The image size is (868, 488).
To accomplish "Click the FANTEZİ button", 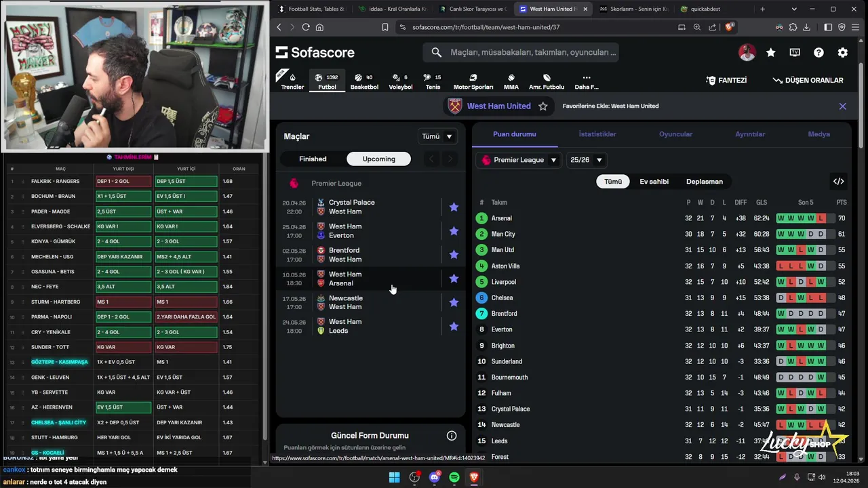I will tap(726, 80).
